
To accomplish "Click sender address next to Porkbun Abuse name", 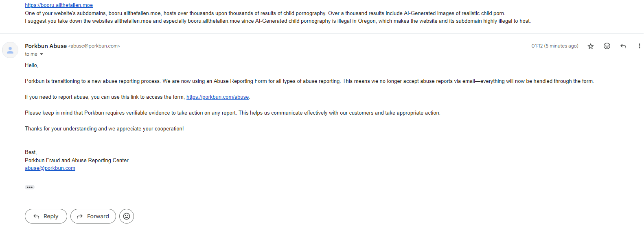I will click(x=94, y=46).
